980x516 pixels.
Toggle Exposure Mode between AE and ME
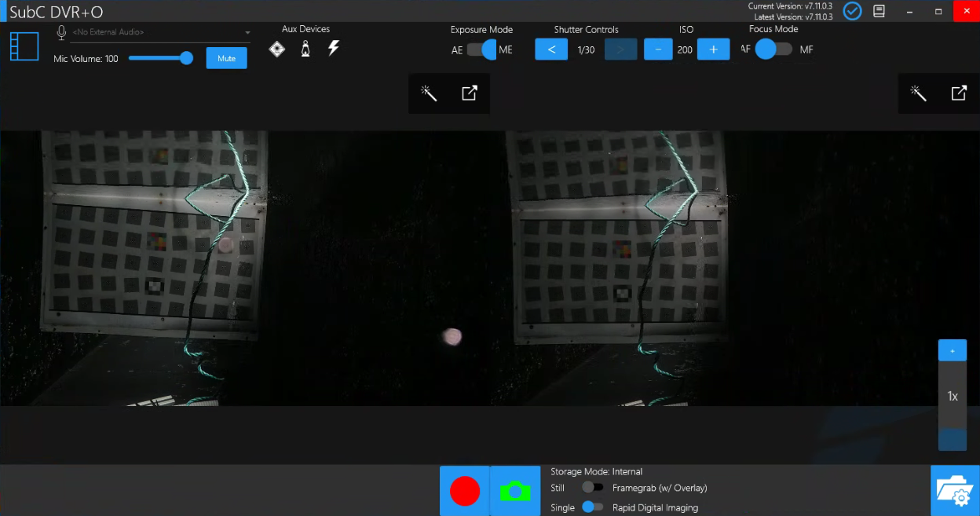[482, 49]
